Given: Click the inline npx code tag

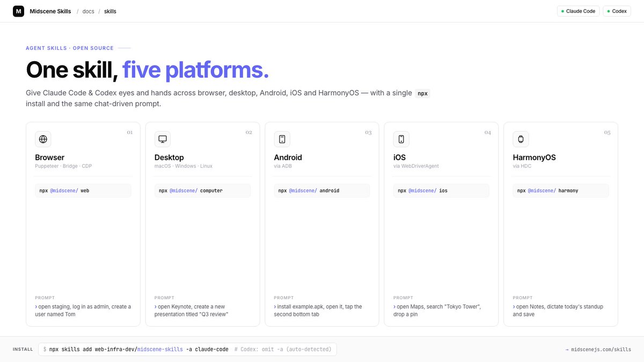Looking at the screenshot, I should [x=423, y=93].
